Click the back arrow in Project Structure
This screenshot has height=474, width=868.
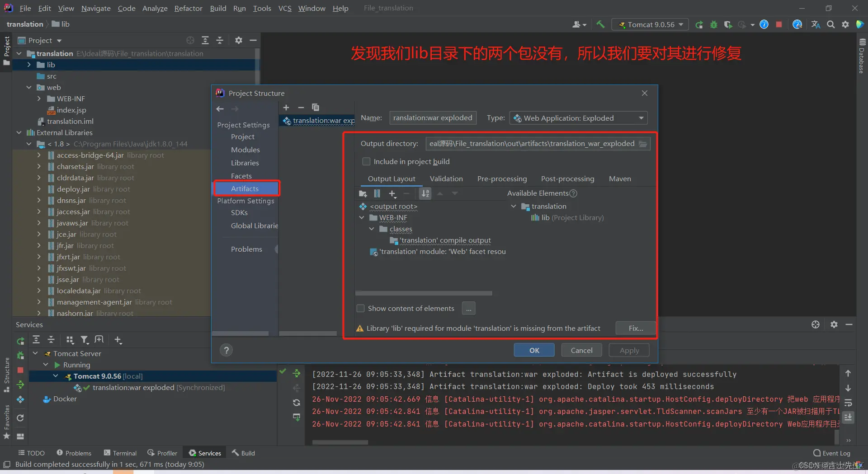coord(220,109)
